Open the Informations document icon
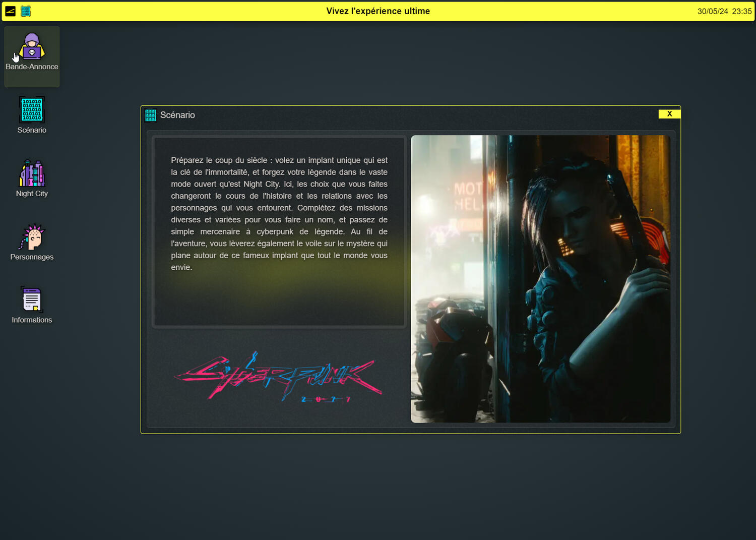Screen dimensions: 756x540 [x=32, y=306]
